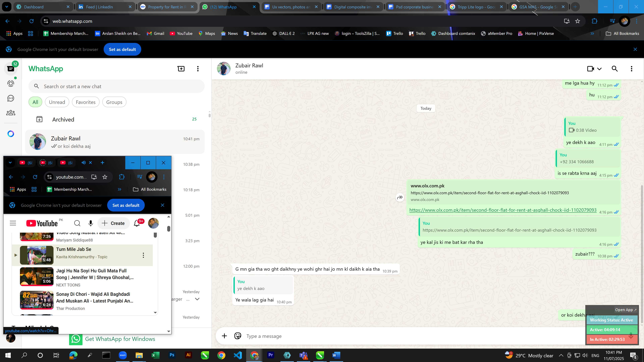Click YouTube Create button
Image resolution: width=644 pixels, height=362 pixels.
tap(114, 223)
